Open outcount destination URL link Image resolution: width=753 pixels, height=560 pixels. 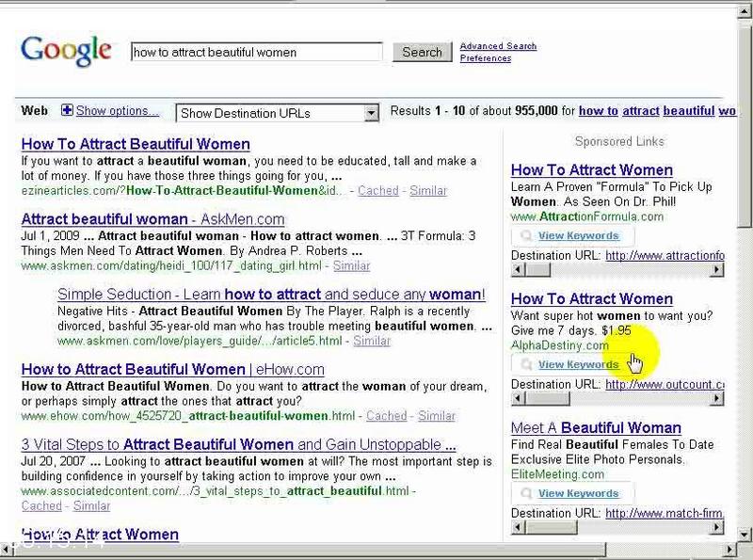click(x=665, y=384)
